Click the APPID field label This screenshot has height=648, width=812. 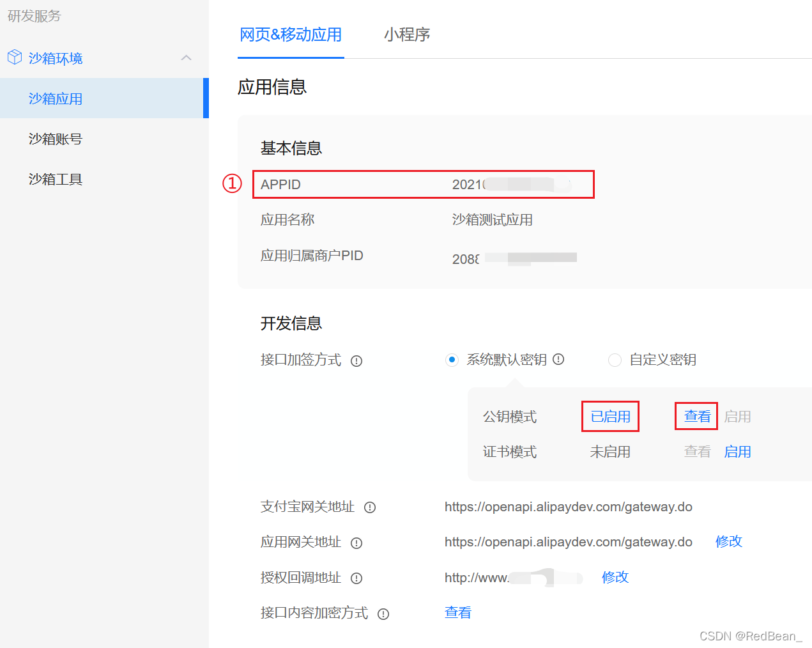(x=280, y=185)
